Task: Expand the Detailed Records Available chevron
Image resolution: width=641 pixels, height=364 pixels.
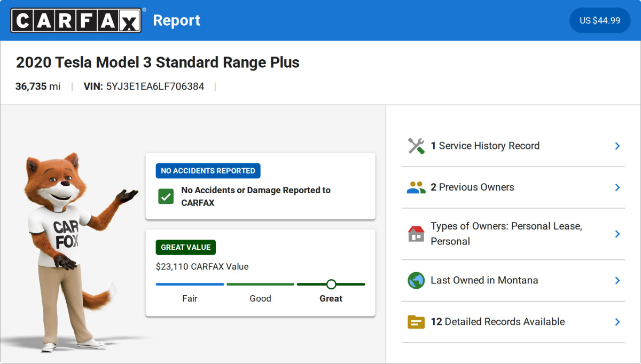Action: [x=617, y=322]
